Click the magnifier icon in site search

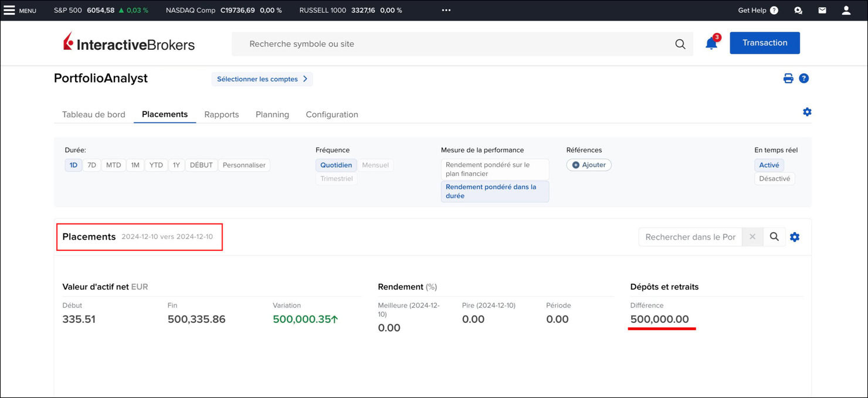680,44
